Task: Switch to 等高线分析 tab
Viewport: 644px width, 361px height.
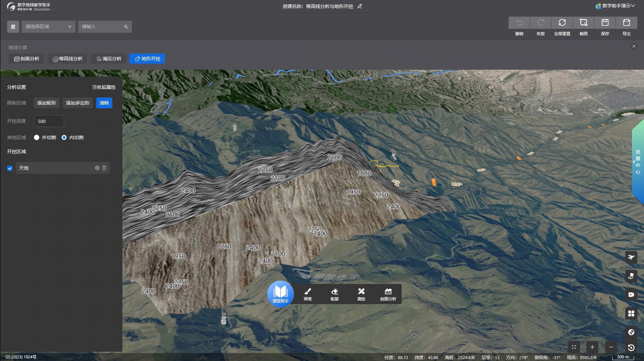Action: point(68,59)
